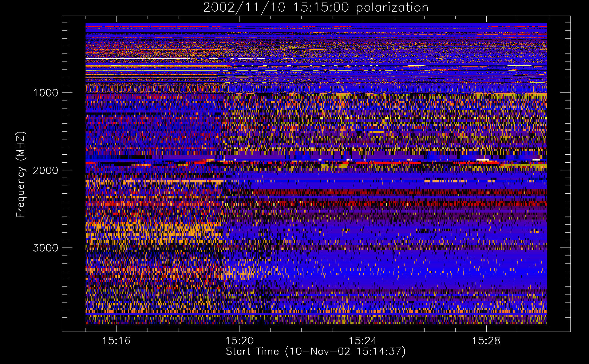The image size is (589, 364).
Task: Click the 15:16 time axis label
Action: 116,341
